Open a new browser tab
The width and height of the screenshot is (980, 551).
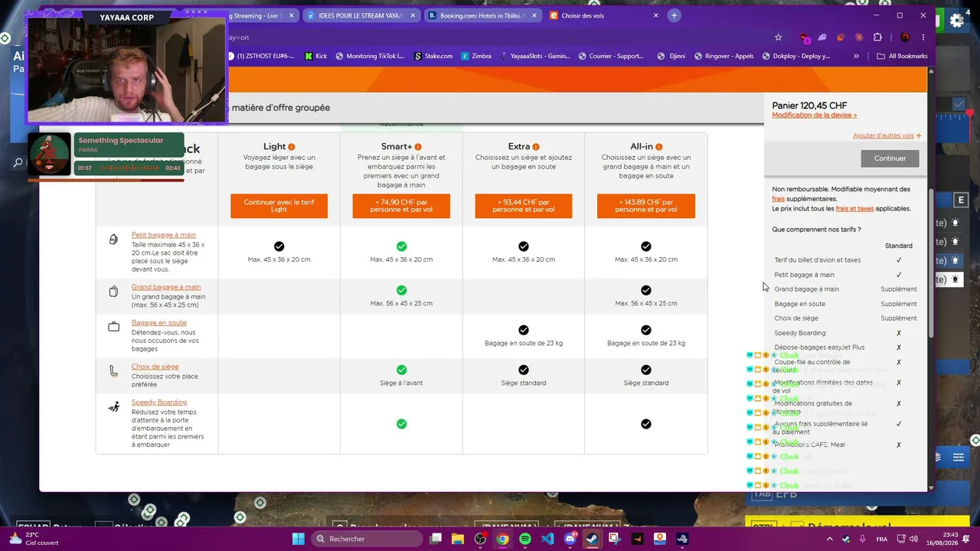[x=674, y=15]
